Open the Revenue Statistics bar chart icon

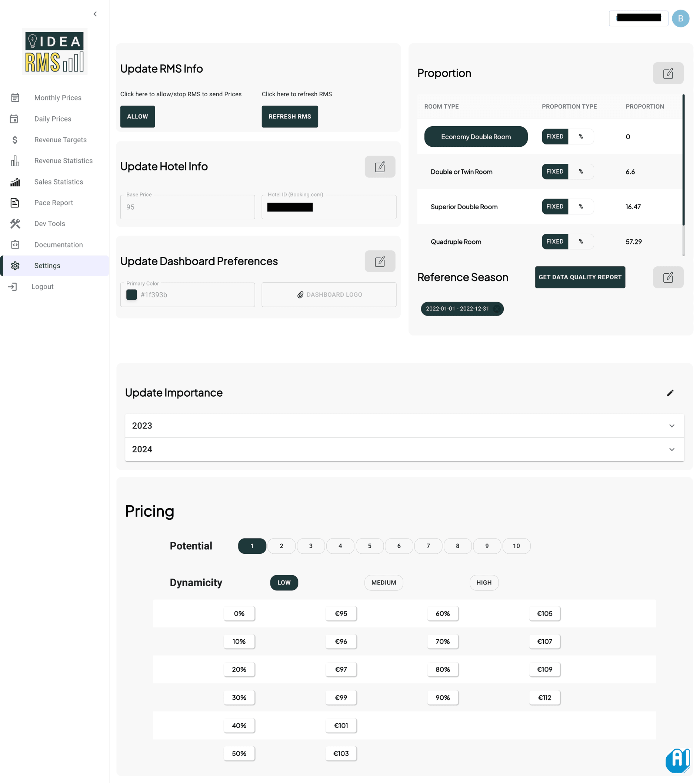pos(16,161)
